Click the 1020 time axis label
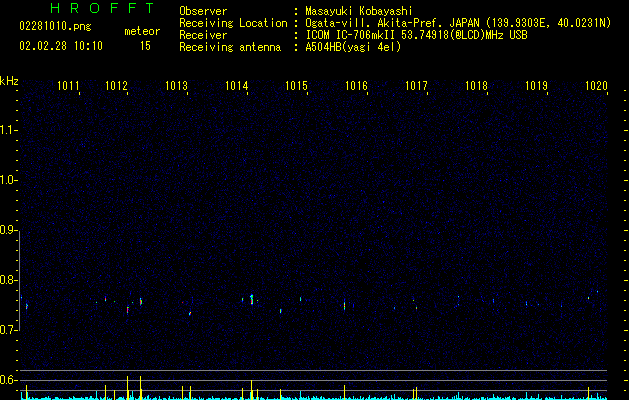The width and height of the screenshot is (629, 400). coord(597,86)
